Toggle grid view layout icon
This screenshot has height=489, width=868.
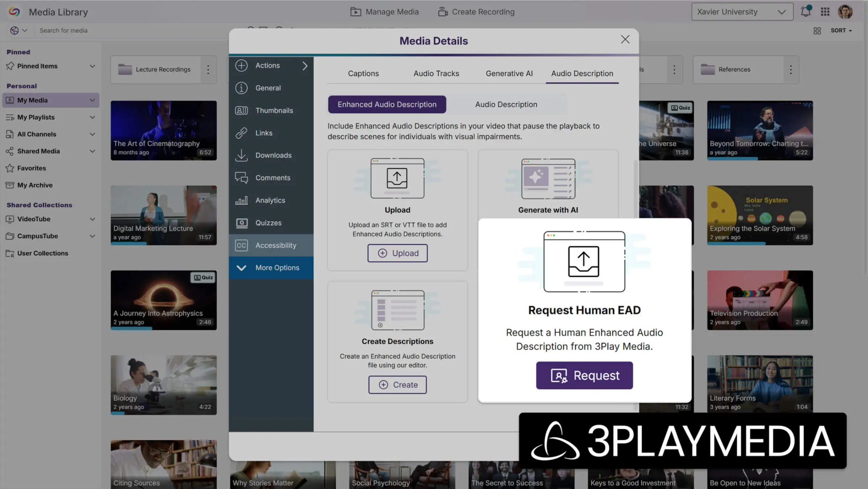click(817, 30)
